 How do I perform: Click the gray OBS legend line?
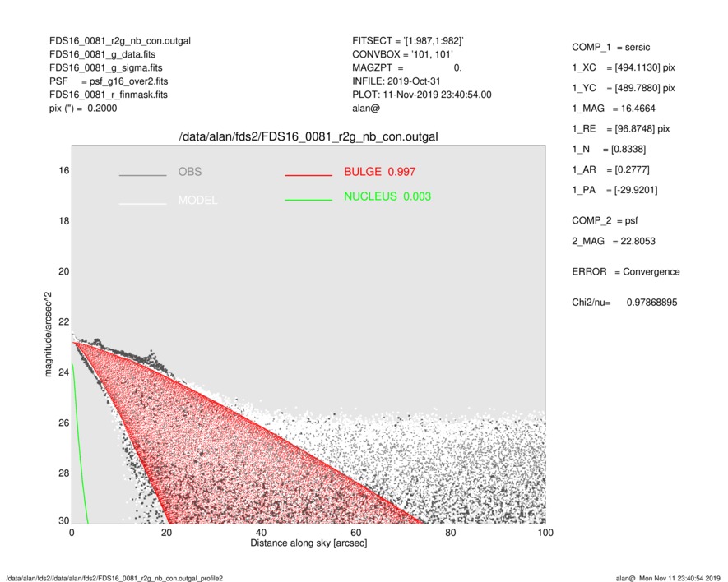(142, 176)
